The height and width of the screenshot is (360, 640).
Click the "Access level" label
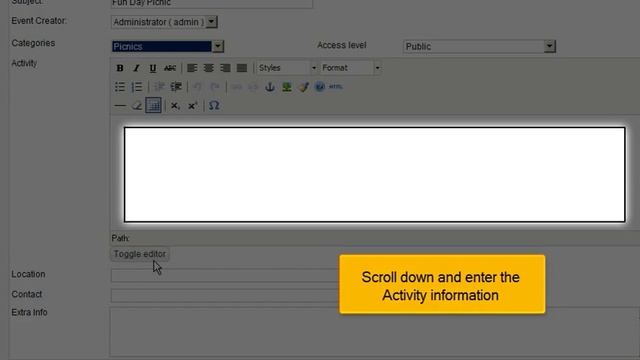(x=342, y=45)
